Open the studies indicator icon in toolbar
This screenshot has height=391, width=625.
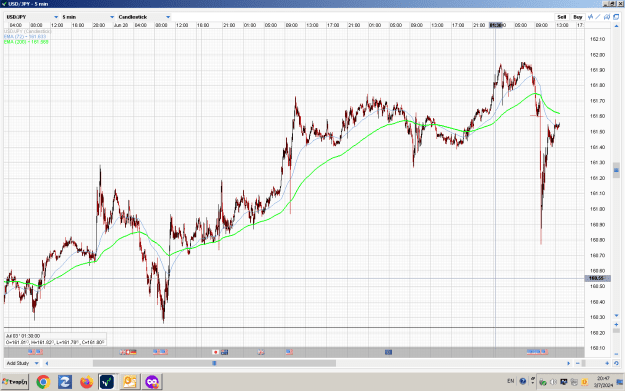590,17
